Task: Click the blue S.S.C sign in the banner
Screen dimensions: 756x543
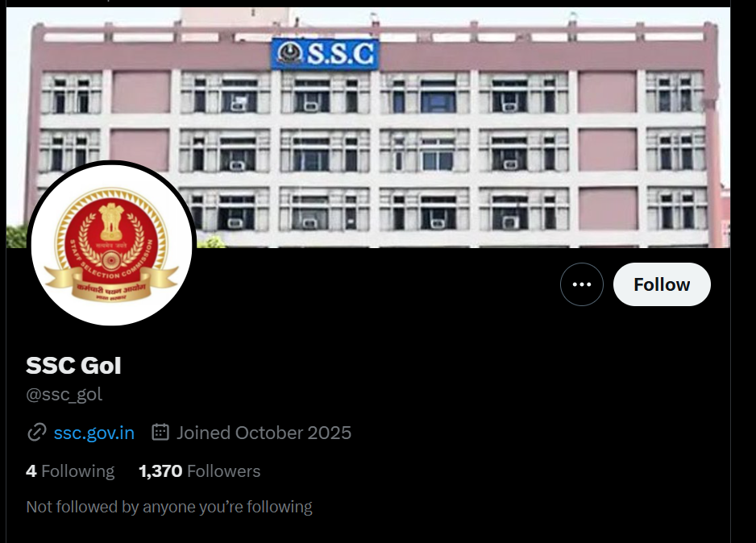Action: click(x=325, y=53)
